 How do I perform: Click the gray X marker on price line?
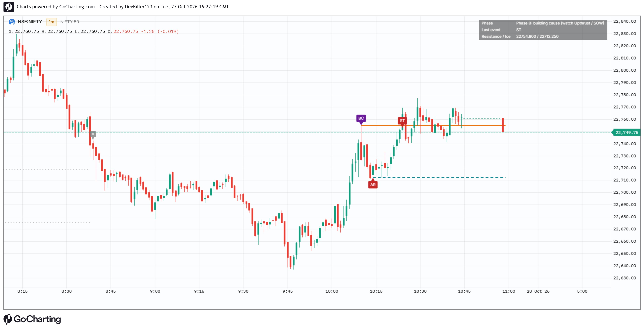pos(93,134)
